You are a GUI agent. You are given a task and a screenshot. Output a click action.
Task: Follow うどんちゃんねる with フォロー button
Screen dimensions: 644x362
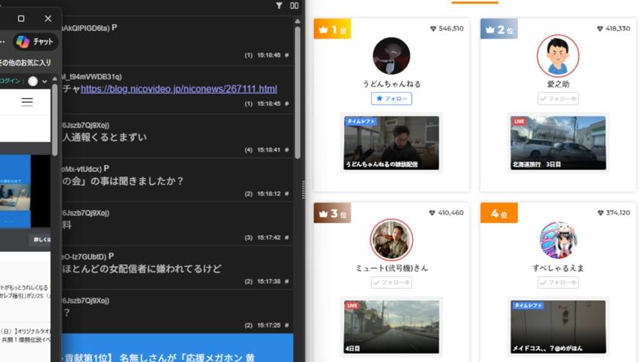coord(391,99)
